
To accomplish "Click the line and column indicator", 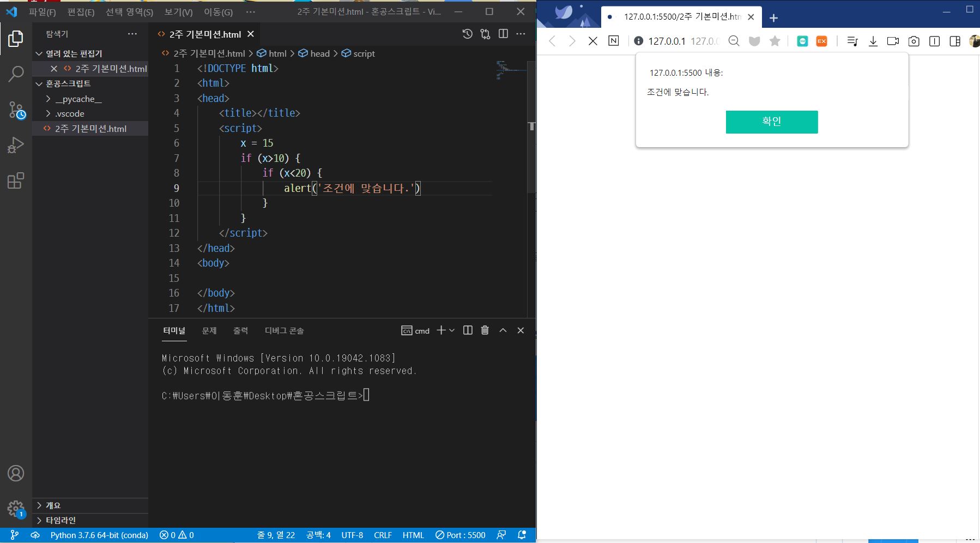I will [x=276, y=535].
